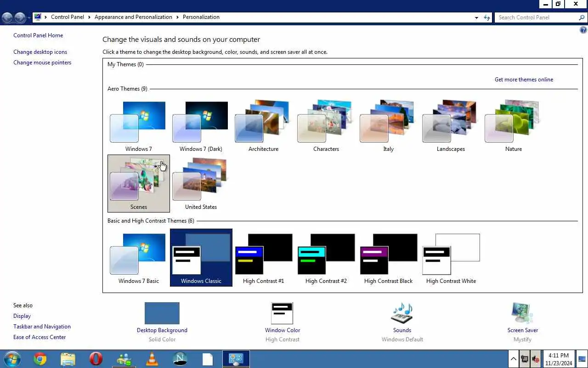Expand arrow after Control Panel breadcrumb

89,17
